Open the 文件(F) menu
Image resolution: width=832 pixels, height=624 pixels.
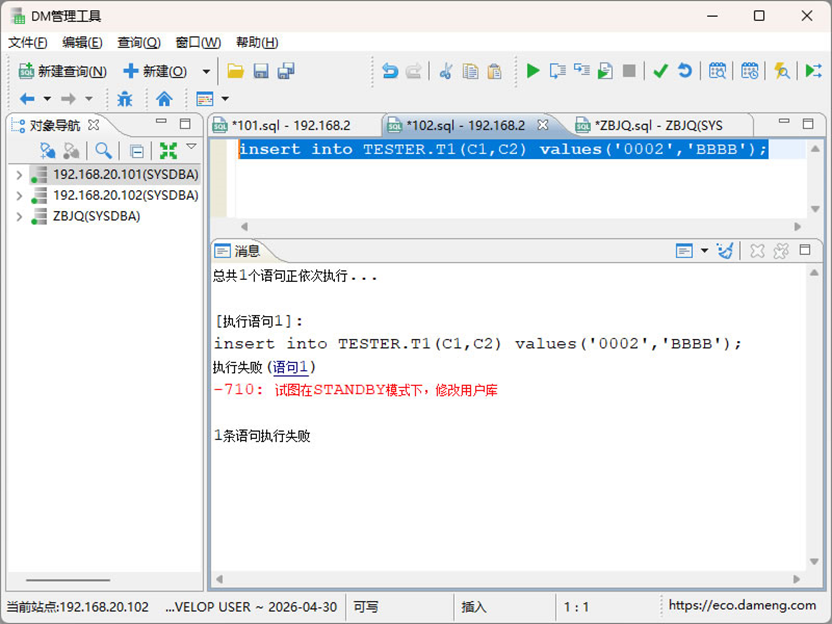click(28, 42)
